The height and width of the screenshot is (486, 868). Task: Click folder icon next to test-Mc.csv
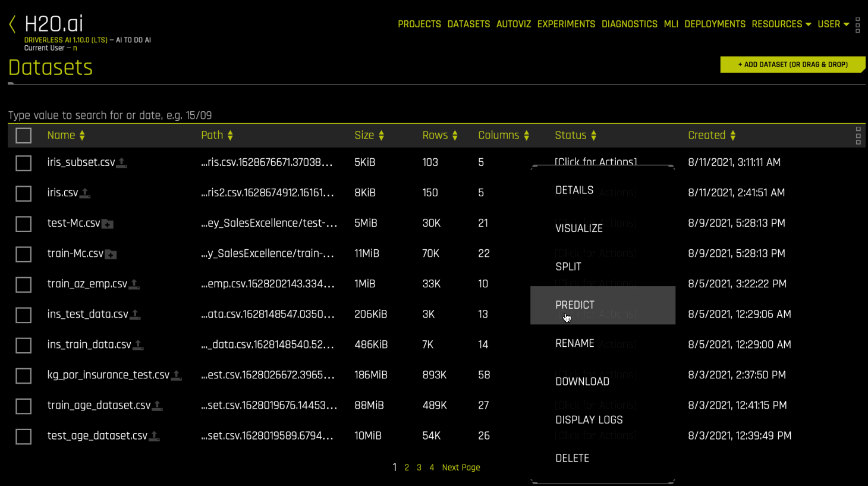coord(108,224)
